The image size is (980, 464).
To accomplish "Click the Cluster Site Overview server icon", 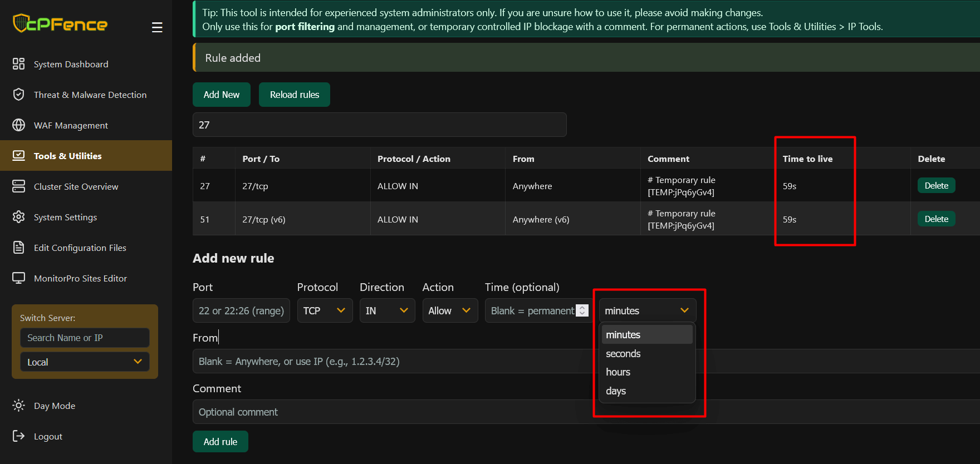I will coord(19,186).
